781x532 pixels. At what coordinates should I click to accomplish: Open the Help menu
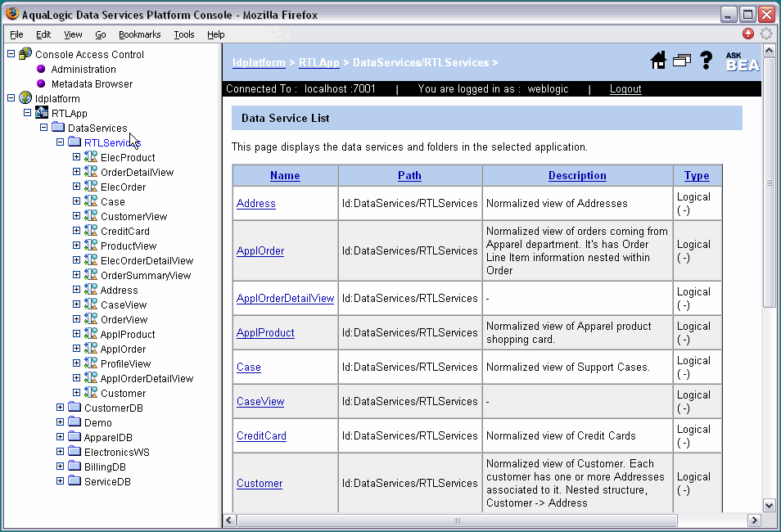point(215,34)
